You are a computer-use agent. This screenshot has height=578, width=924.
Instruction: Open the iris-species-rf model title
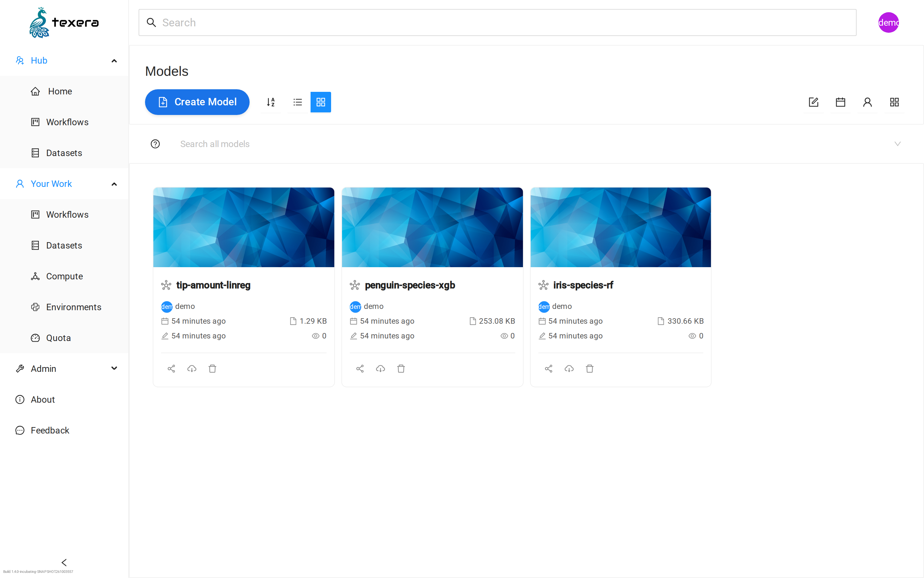pyautogui.click(x=583, y=285)
